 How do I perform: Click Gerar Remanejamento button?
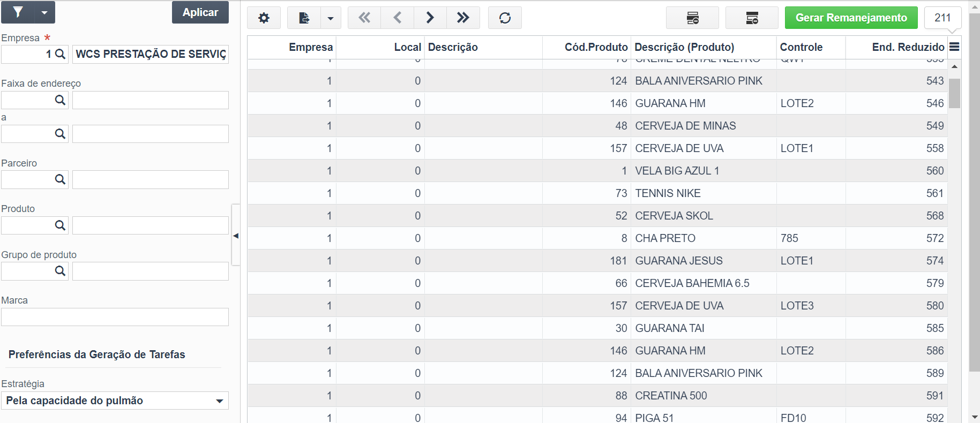[851, 18]
